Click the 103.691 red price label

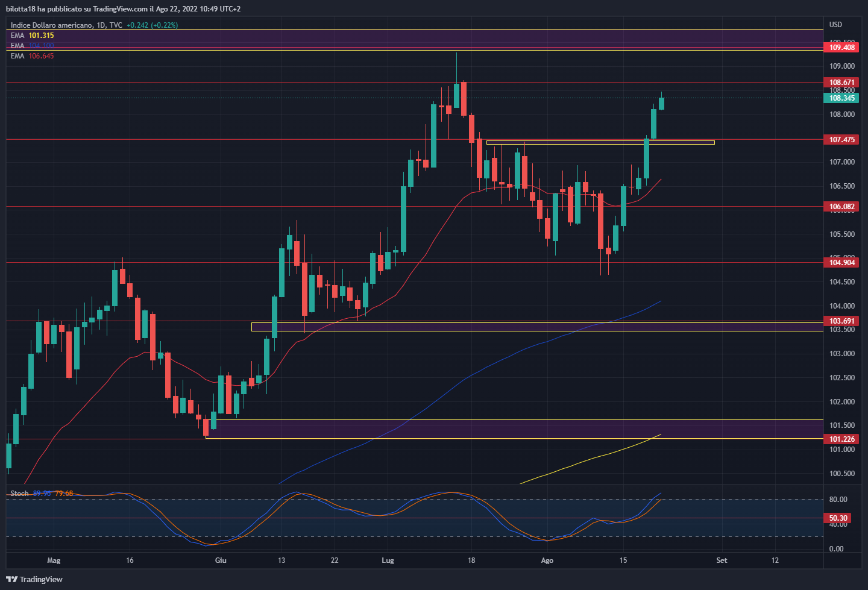pos(841,321)
